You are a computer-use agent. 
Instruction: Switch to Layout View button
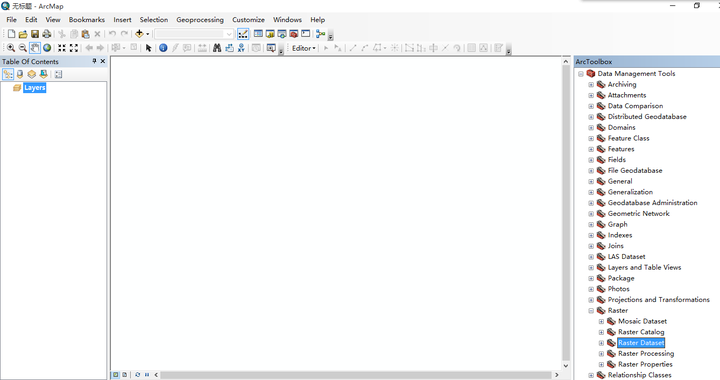point(124,375)
